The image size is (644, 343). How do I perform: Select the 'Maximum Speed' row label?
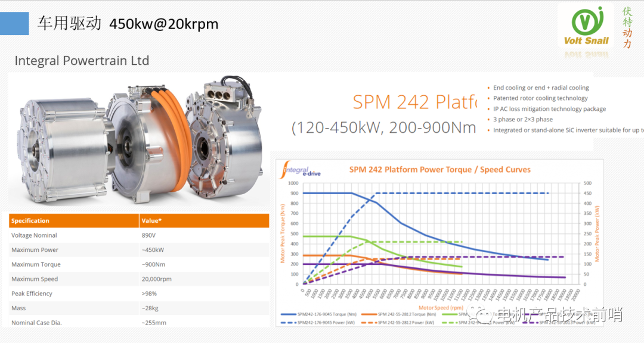click(35, 279)
